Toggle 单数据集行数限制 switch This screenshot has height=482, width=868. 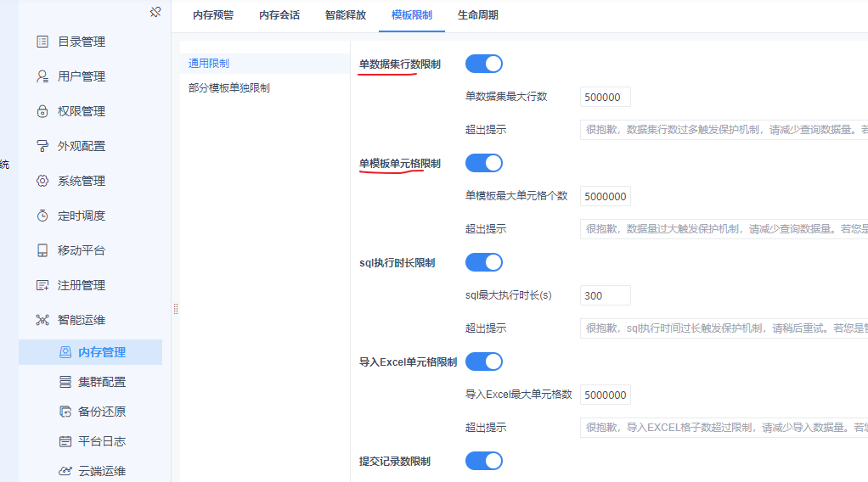click(484, 64)
